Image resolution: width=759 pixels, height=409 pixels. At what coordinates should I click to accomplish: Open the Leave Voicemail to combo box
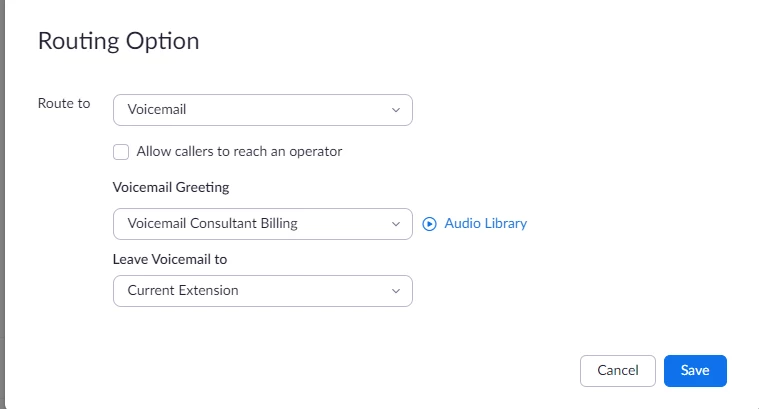coord(263,291)
